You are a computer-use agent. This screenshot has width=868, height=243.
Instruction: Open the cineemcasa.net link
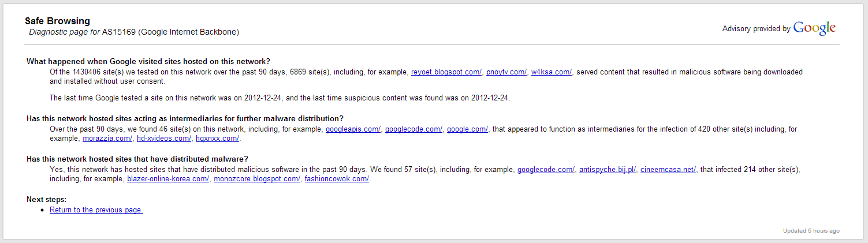coord(668,170)
